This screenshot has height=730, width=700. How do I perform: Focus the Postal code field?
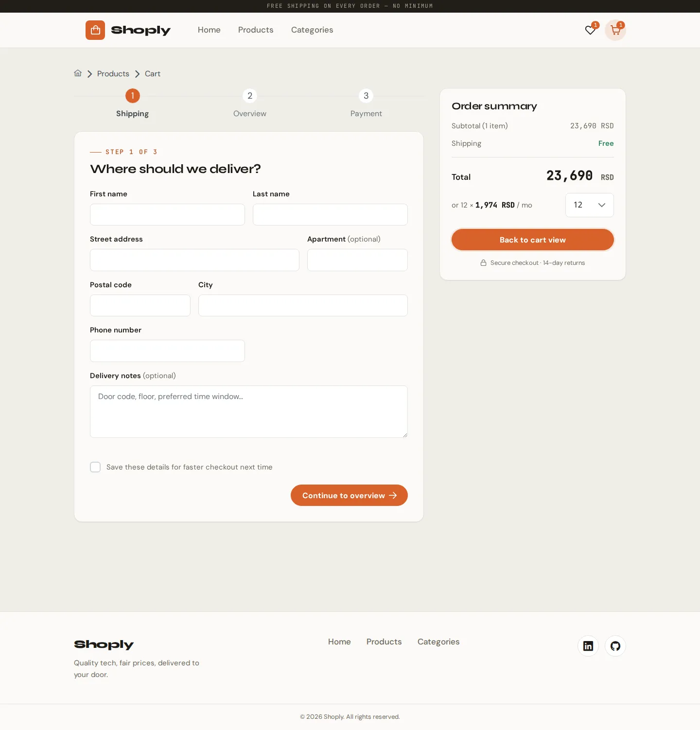coord(140,305)
